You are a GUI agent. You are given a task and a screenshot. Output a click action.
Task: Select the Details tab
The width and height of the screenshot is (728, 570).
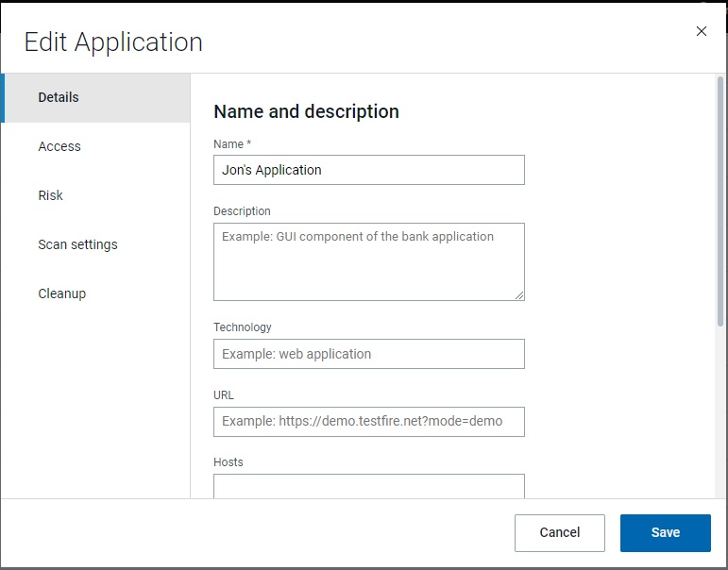click(59, 97)
